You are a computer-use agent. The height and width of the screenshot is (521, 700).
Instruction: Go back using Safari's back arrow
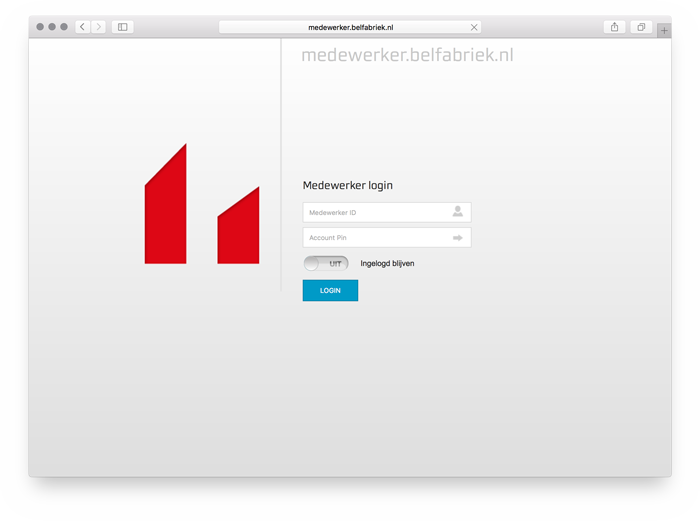click(83, 27)
